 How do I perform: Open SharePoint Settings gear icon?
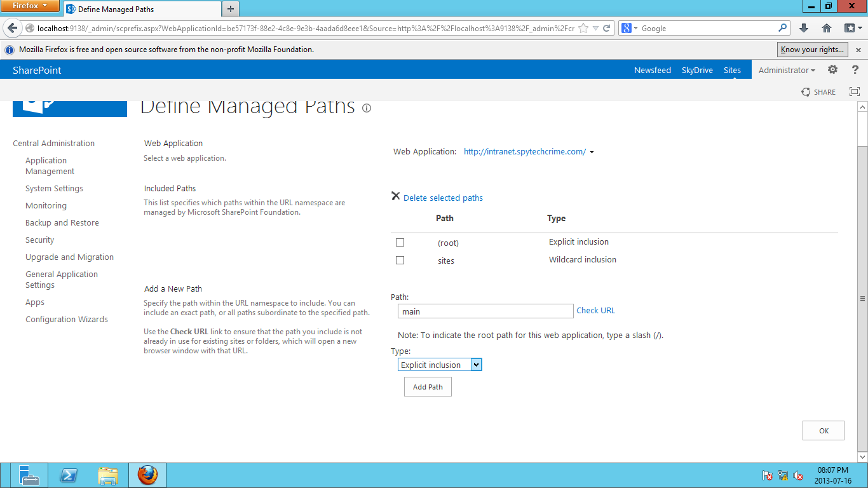pos(832,70)
